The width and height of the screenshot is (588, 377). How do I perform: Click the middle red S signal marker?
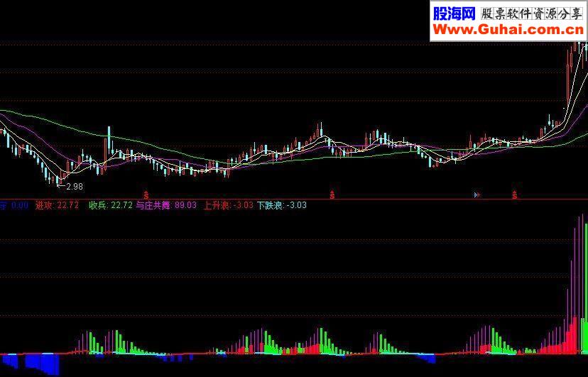pyautogui.click(x=332, y=195)
